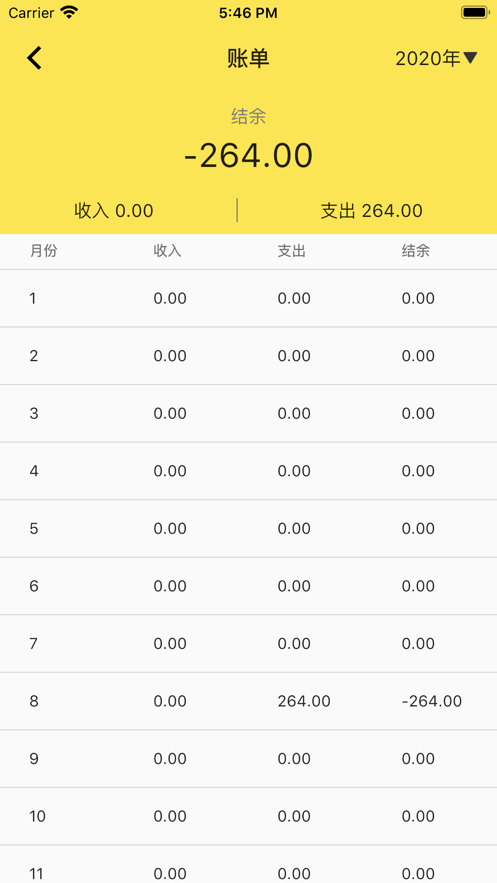Click the 收入 column header
497x883 pixels.
pos(168,251)
